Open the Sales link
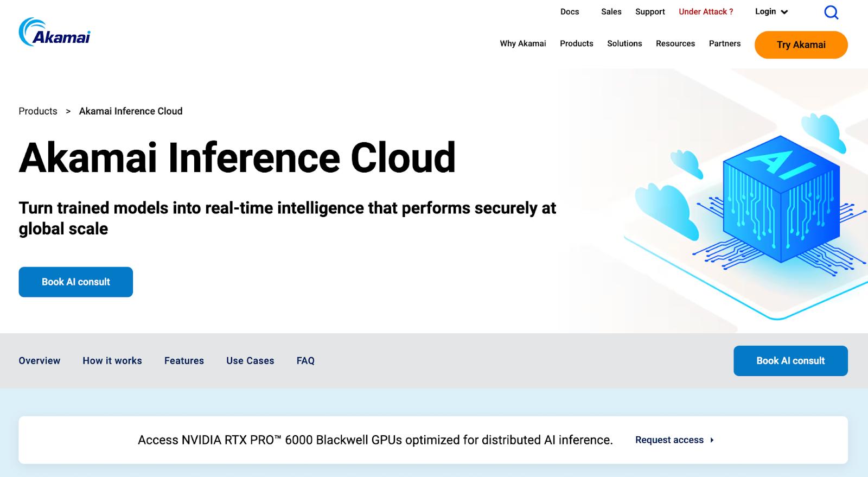 pyautogui.click(x=611, y=11)
